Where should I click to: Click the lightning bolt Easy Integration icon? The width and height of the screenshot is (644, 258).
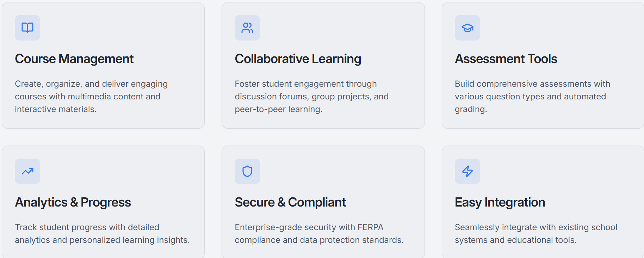tap(467, 171)
